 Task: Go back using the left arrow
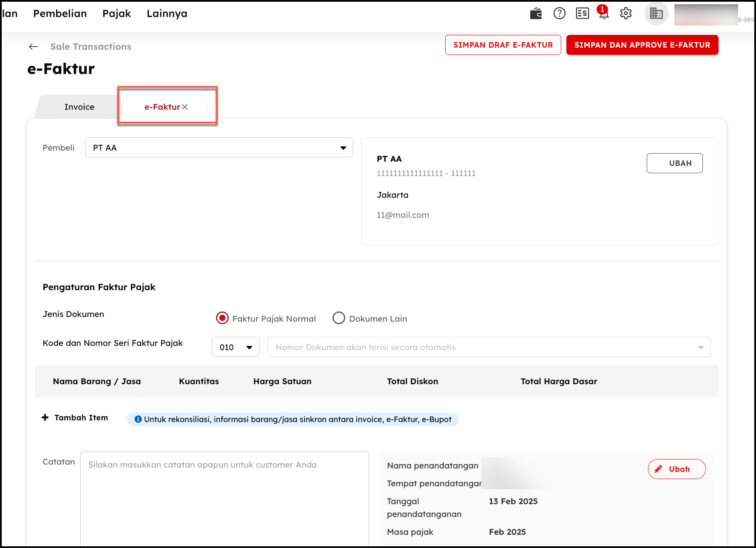point(34,47)
